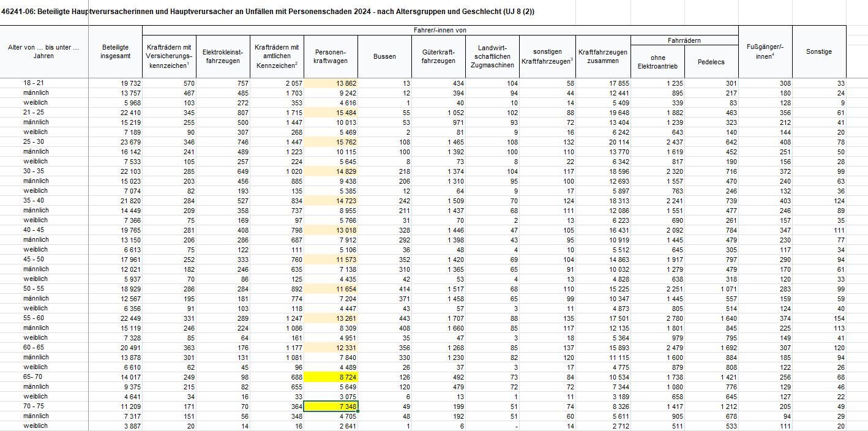Click the age group label '30 - 35'

click(x=35, y=171)
